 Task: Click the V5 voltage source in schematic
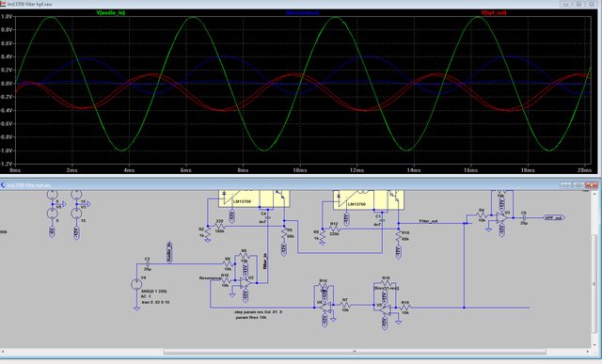pyautogui.click(x=53, y=214)
